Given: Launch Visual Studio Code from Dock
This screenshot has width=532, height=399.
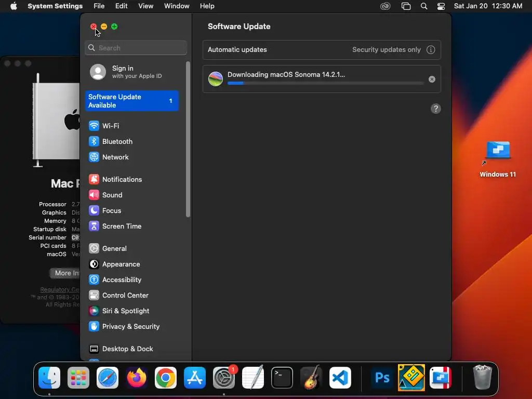Looking at the screenshot, I should point(340,378).
